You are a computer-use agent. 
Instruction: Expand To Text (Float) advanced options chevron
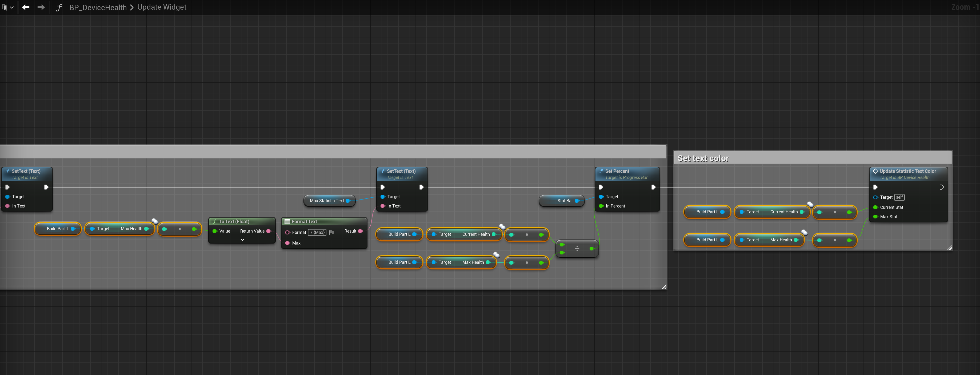click(x=242, y=240)
